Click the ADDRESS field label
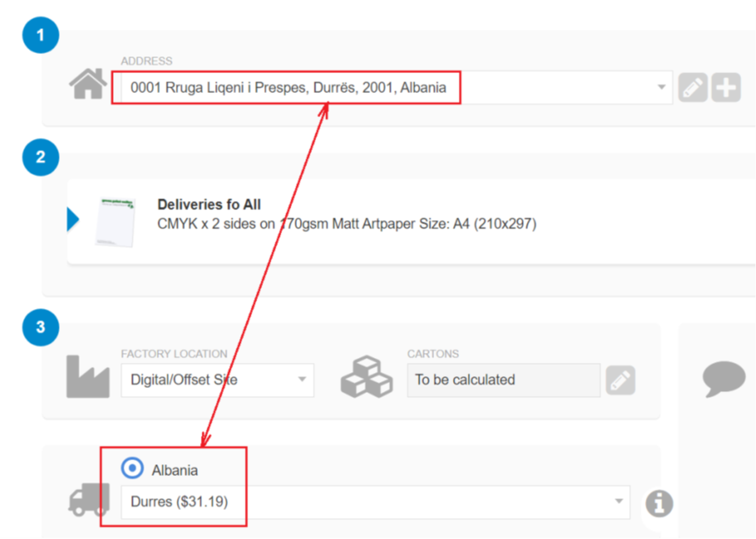Screen dimensions: 756x539 click(147, 61)
